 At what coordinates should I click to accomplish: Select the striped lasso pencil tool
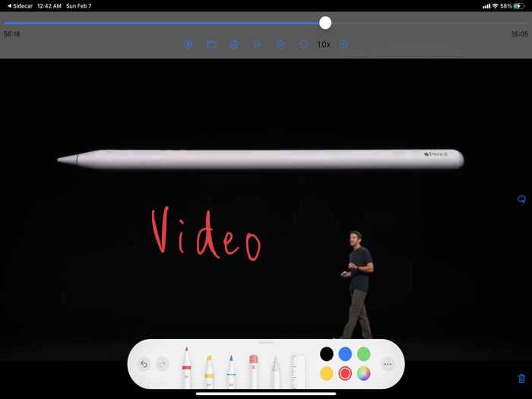(x=276, y=372)
